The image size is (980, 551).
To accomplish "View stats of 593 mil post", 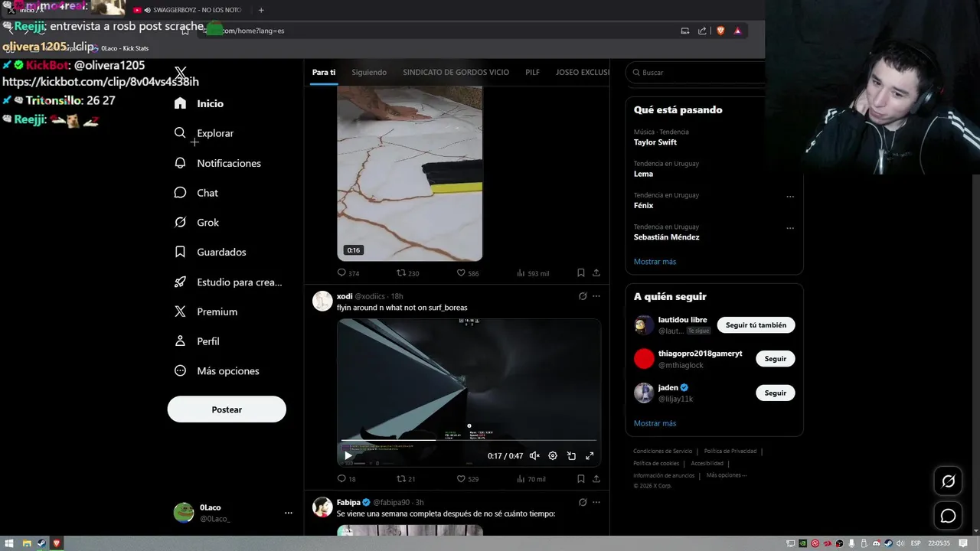I will click(x=533, y=273).
